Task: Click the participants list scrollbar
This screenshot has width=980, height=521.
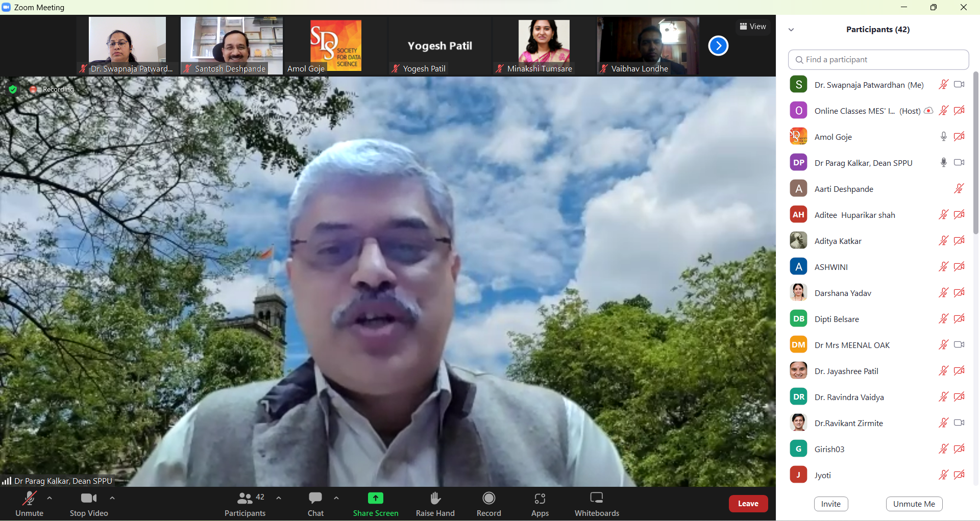Action: [x=975, y=153]
